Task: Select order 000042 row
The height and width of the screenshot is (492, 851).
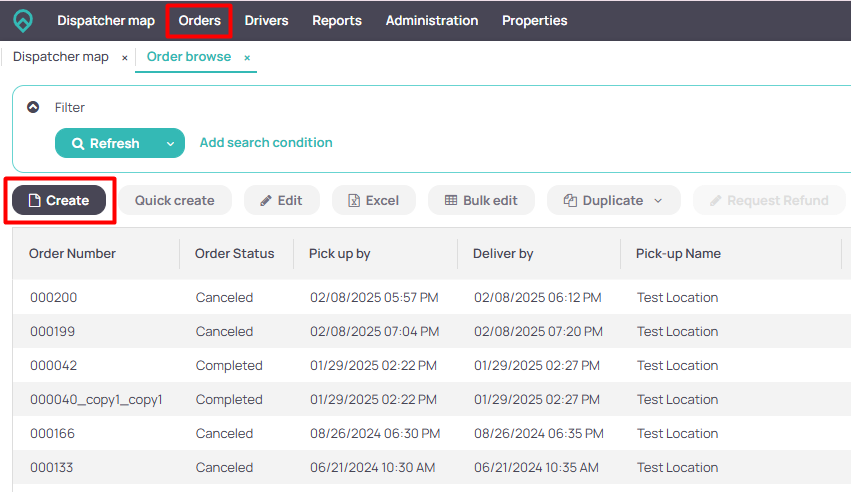Action: click(x=431, y=366)
